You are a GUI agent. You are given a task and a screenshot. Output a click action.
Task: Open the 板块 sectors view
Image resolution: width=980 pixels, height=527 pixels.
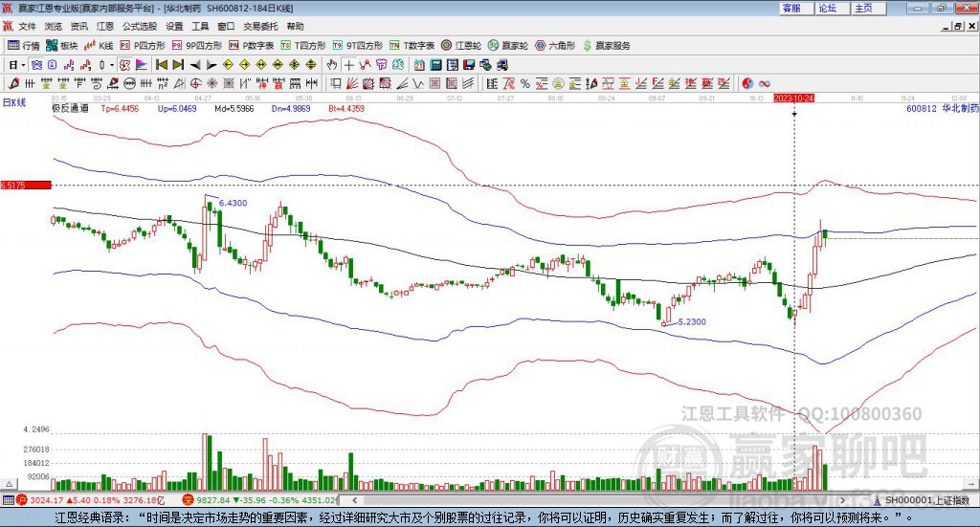[x=61, y=46]
